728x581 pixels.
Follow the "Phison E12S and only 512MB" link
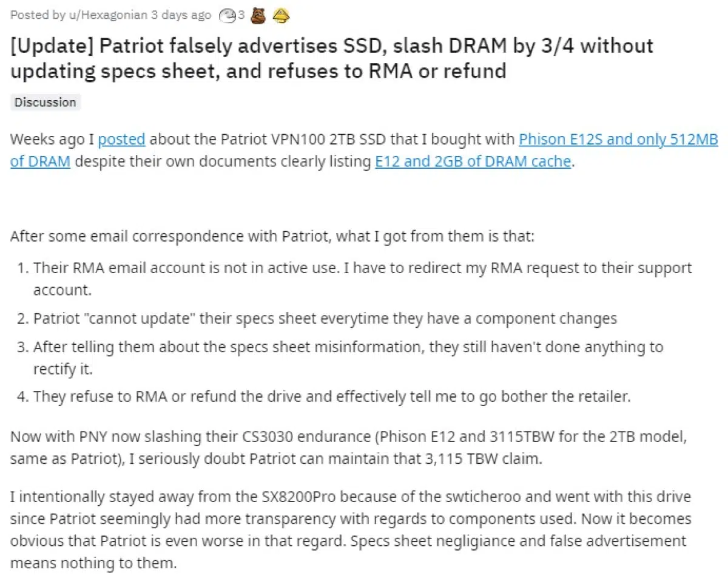(618, 139)
